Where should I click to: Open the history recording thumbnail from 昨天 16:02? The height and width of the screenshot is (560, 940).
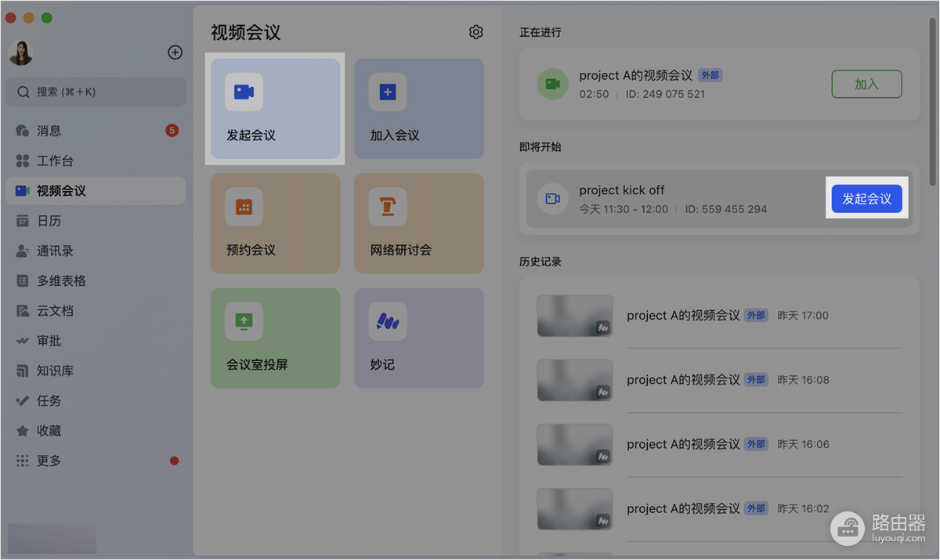[575, 508]
